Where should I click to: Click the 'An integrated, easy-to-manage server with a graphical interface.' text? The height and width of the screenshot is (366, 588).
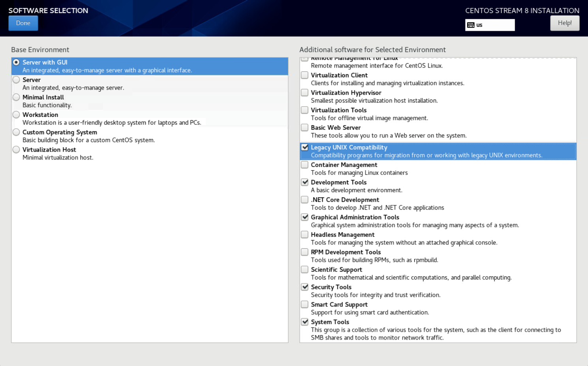pos(107,70)
